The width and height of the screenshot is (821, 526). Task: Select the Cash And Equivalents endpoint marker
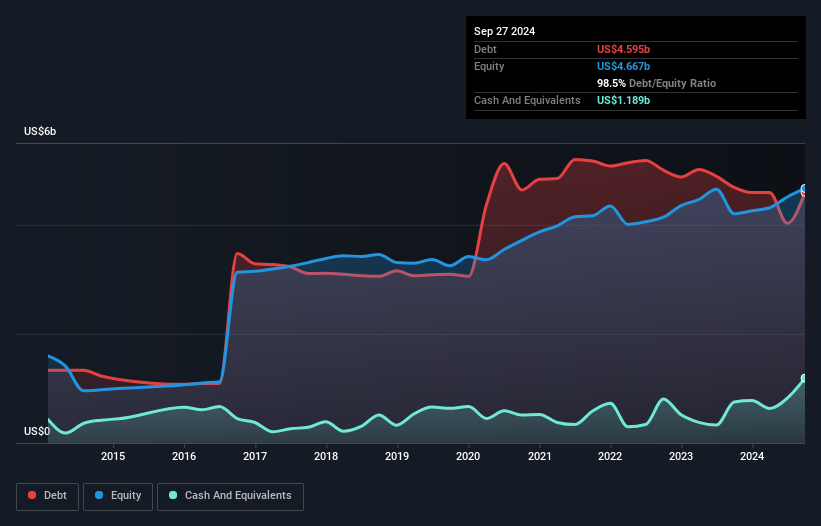804,378
